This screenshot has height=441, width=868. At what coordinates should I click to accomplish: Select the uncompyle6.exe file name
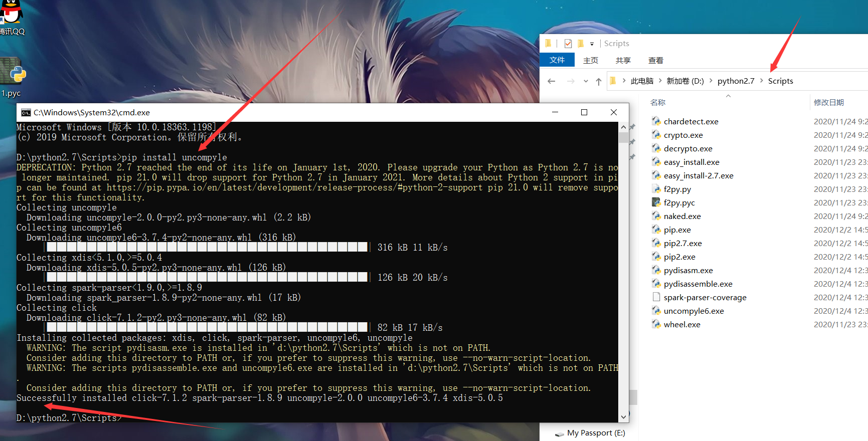tap(693, 311)
